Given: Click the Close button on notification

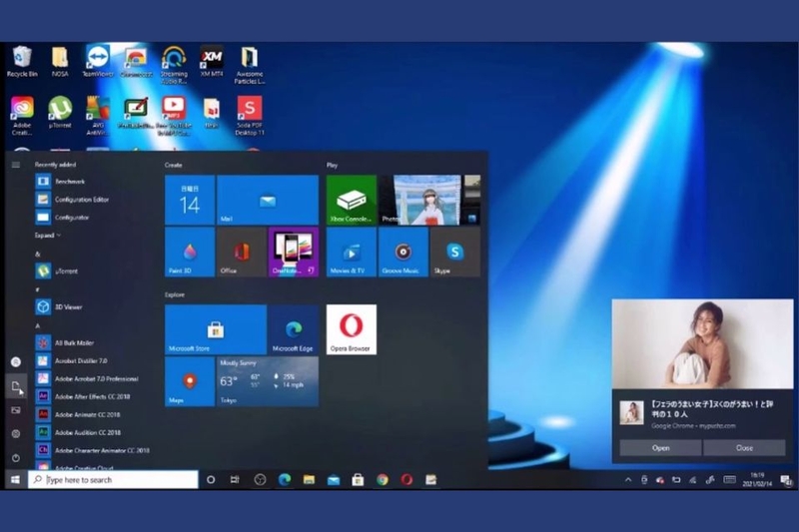Looking at the screenshot, I should click(744, 448).
